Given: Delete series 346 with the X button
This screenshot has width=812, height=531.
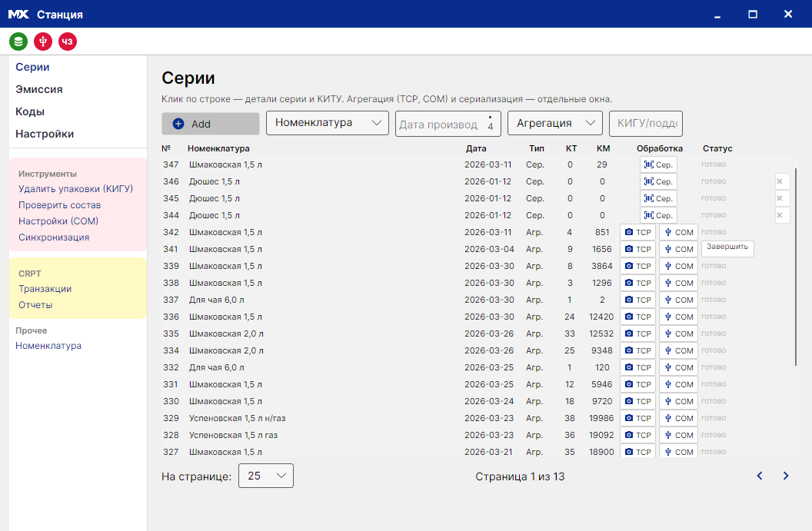Looking at the screenshot, I should [783, 181].
